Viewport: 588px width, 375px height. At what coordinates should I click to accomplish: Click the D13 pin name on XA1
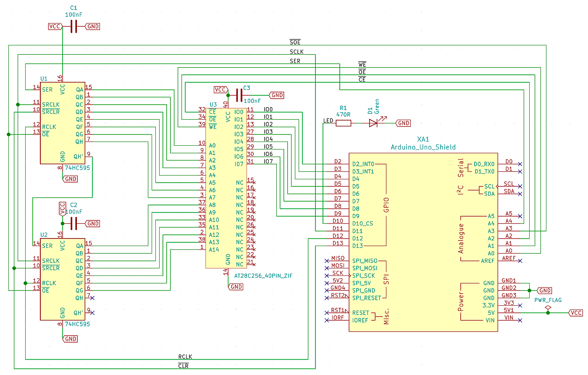357,246
